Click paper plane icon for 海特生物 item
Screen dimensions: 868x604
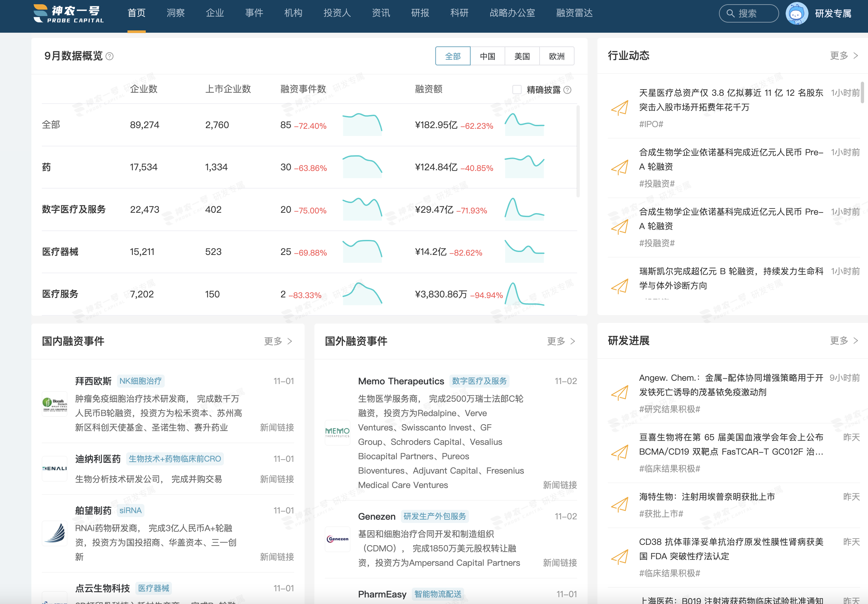point(620,504)
